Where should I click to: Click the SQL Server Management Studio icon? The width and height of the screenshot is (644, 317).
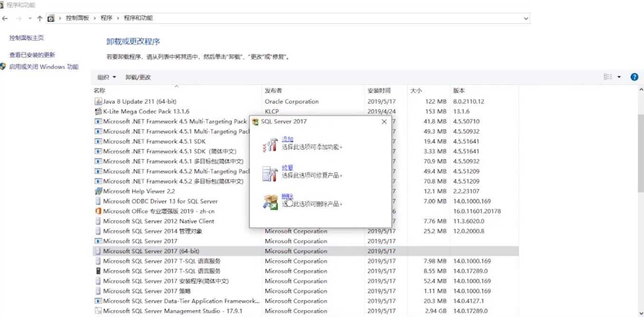[98, 311]
